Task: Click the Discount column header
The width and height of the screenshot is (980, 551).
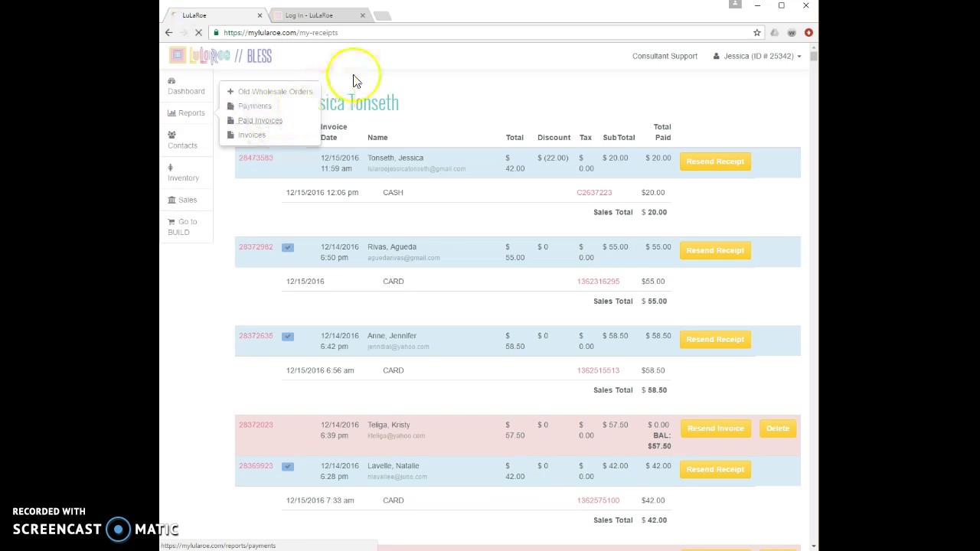Action: point(554,138)
